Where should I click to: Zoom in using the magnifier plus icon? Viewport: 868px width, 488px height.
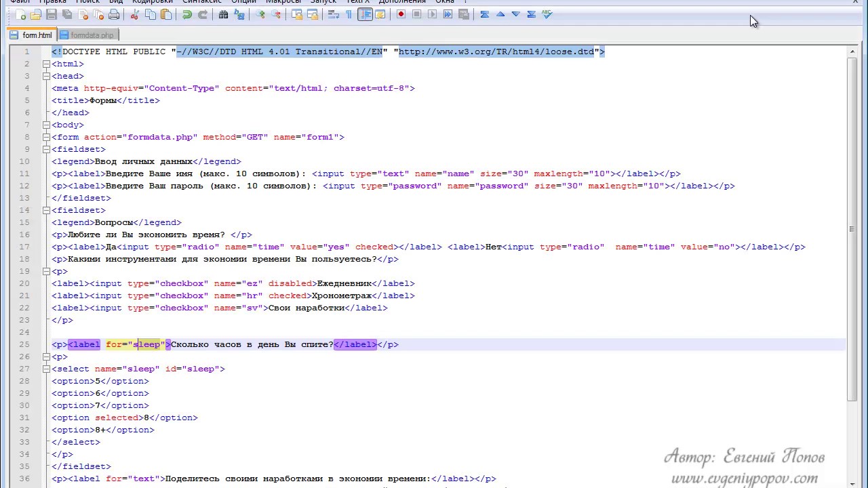coord(260,14)
